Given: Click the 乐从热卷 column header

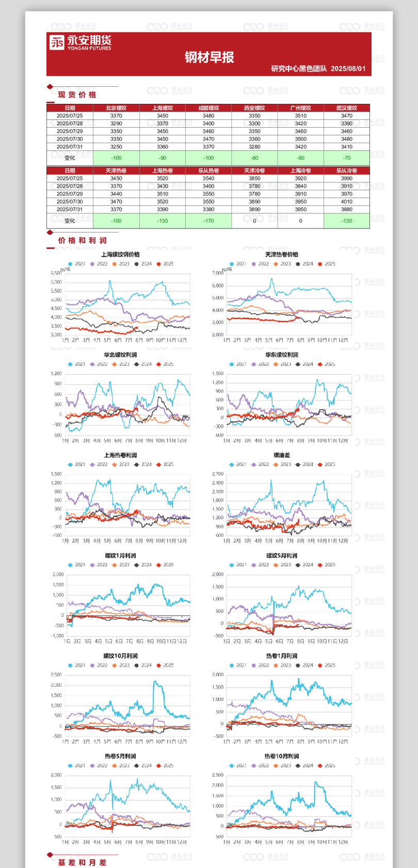Looking at the screenshot, I should coord(208,171).
